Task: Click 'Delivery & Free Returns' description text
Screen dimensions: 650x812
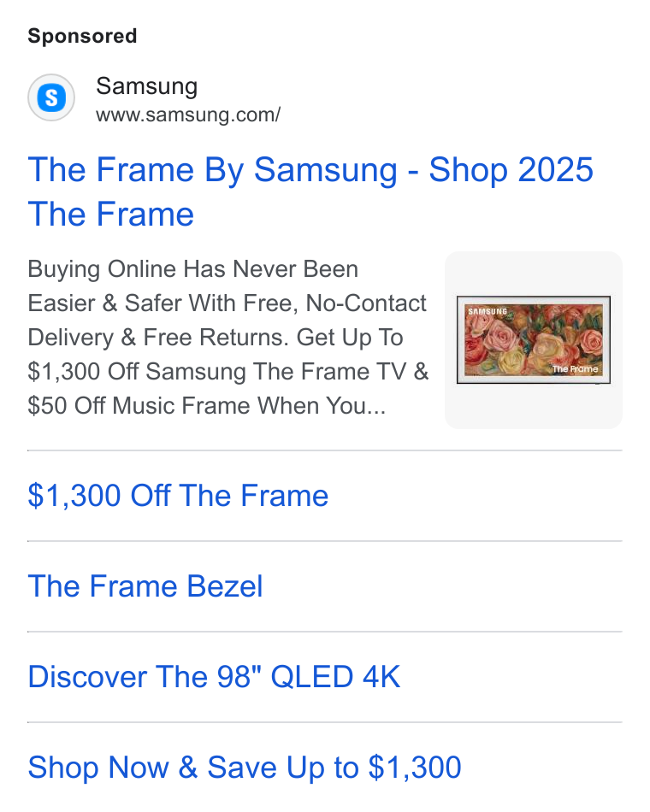Action: (157, 338)
